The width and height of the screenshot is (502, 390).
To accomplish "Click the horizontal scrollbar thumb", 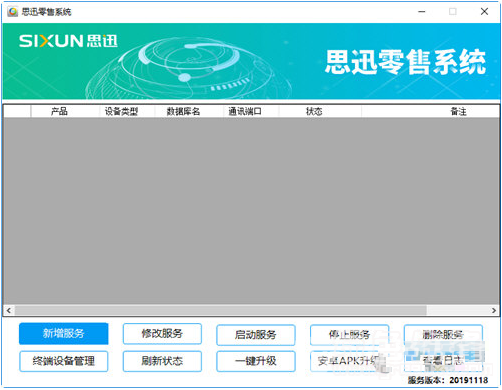I will [x=220, y=310].
